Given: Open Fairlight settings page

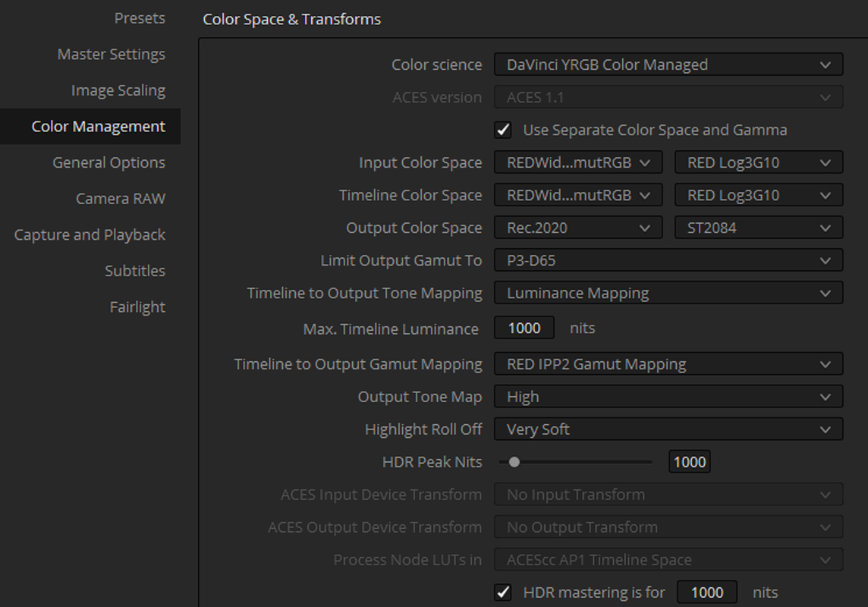Looking at the screenshot, I should point(137,307).
